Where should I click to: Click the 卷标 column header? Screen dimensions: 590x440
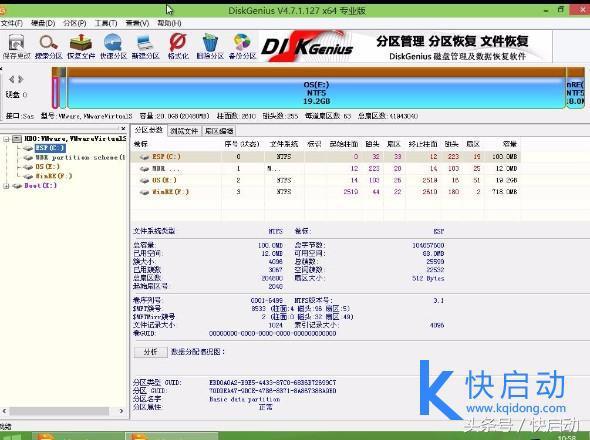point(141,144)
